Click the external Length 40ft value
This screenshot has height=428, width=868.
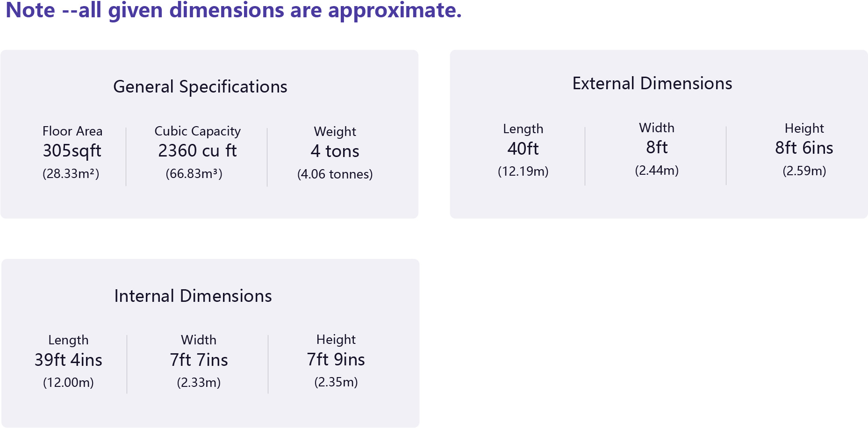coord(523,149)
